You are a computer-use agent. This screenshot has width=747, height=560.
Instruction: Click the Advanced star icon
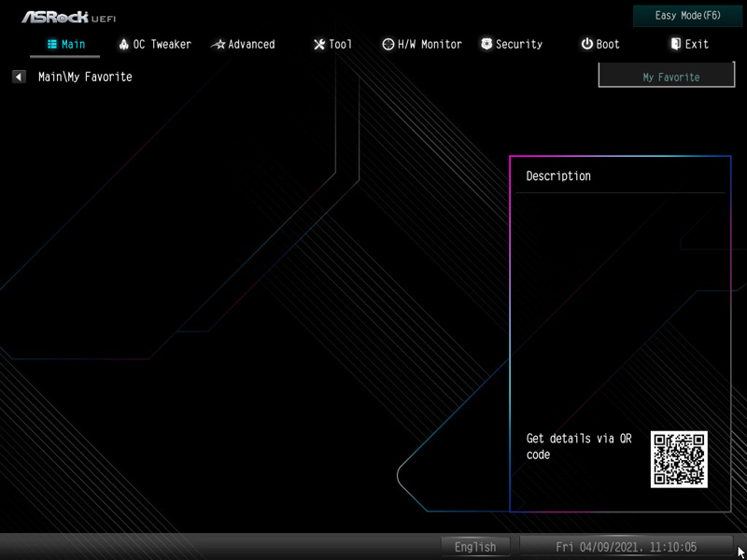[218, 45]
